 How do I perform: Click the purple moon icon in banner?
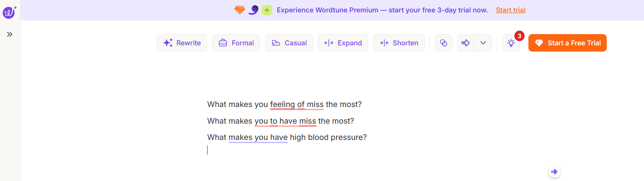tap(253, 10)
